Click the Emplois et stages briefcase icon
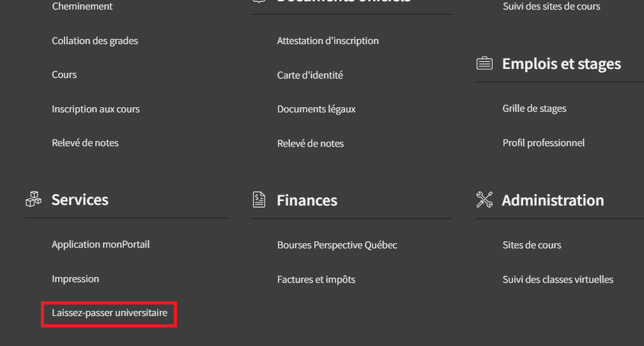The width and height of the screenshot is (644, 346). pos(484,63)
